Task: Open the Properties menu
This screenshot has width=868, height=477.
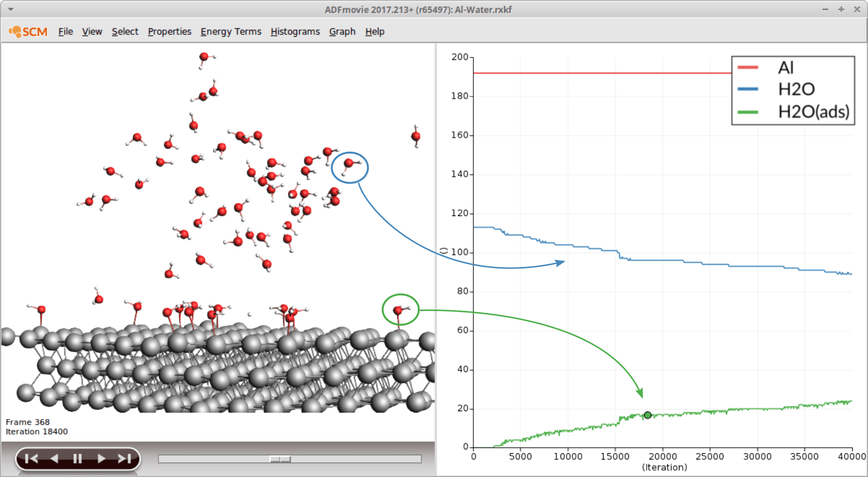Action: [169, 31]
